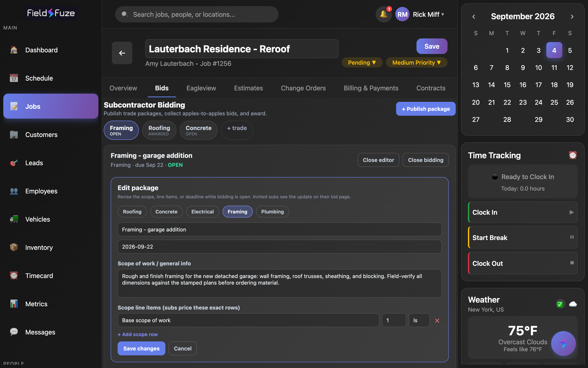Select the Jobs notepad icon

tap(14, 106)
